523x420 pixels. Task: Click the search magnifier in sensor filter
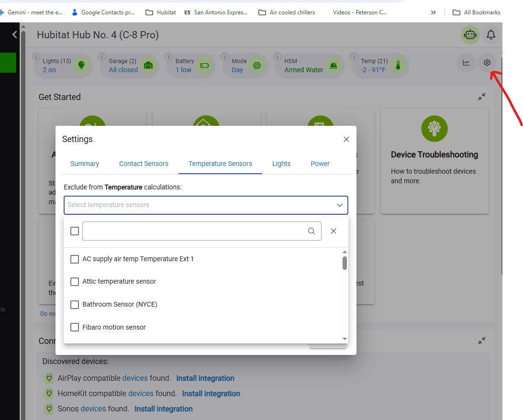pos(311,231)
